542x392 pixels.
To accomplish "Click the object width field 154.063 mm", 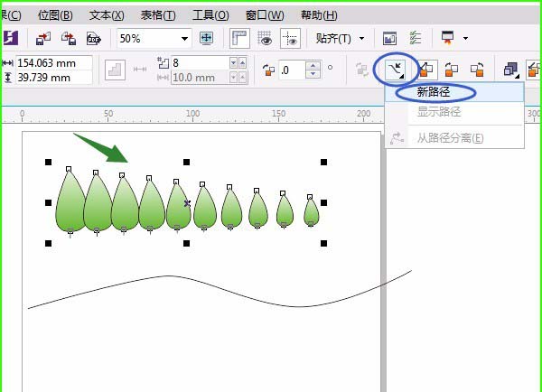I will coord(54,63).
